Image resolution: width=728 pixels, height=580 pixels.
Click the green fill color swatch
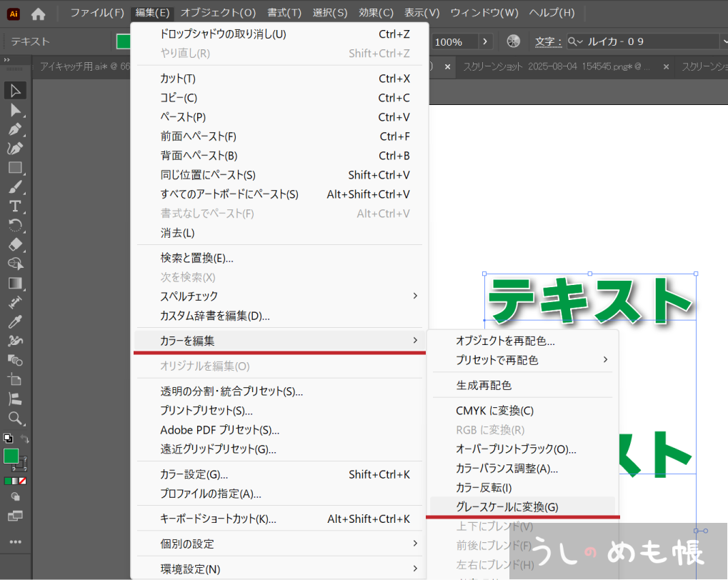click(11, 456)
